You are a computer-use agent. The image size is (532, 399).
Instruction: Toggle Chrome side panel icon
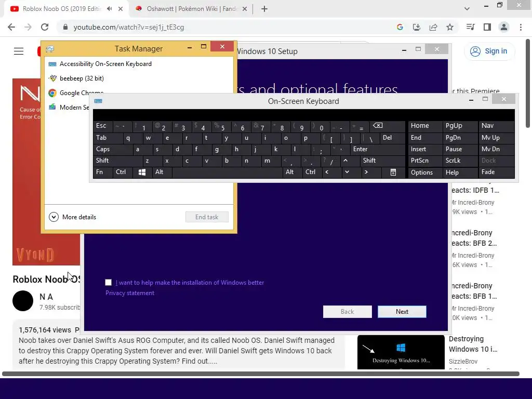pos(487,27)
